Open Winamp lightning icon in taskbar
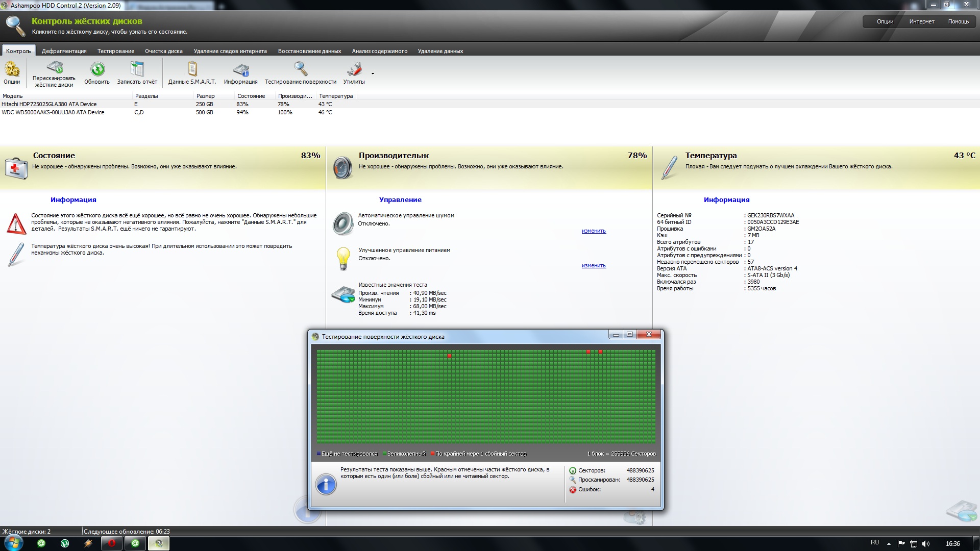The height and width of the screenshot is (551, 980). 88,543
